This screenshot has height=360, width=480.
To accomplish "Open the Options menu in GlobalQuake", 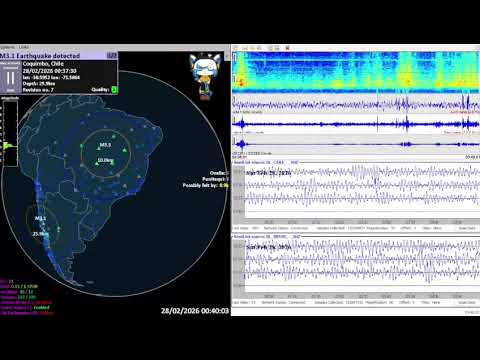I will click(7, 47).
